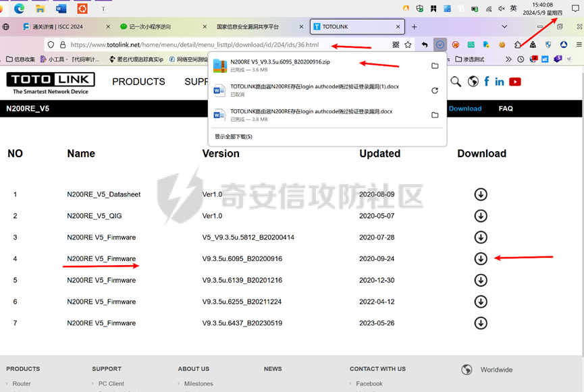Open the globe language selector in header
584x392 pixels.
[473, 82]
